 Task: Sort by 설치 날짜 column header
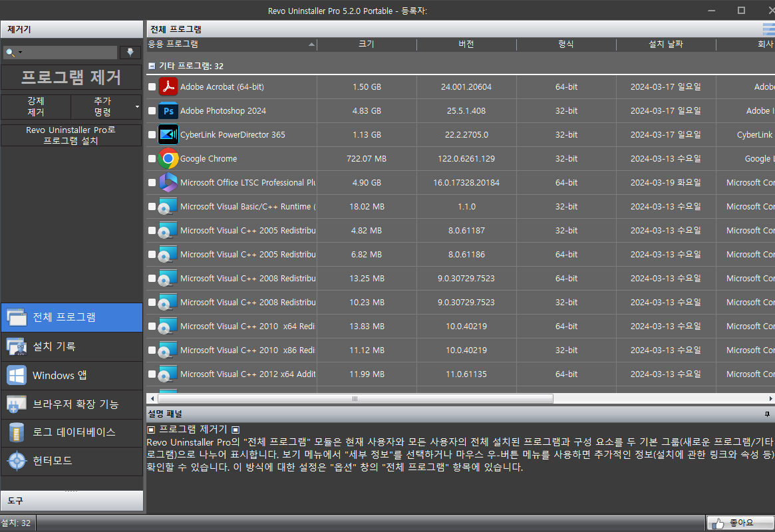666,44
